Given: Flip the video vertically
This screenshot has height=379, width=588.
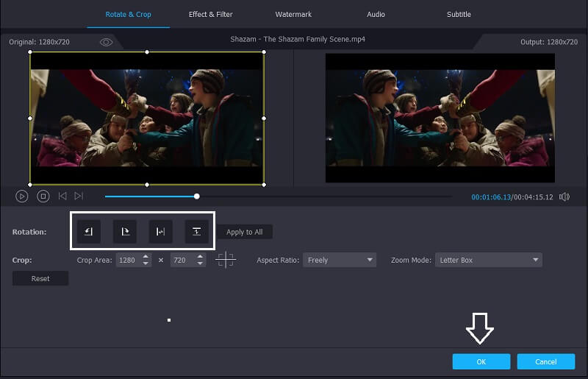Looking at the screenshot, I should tap(196, 232).
